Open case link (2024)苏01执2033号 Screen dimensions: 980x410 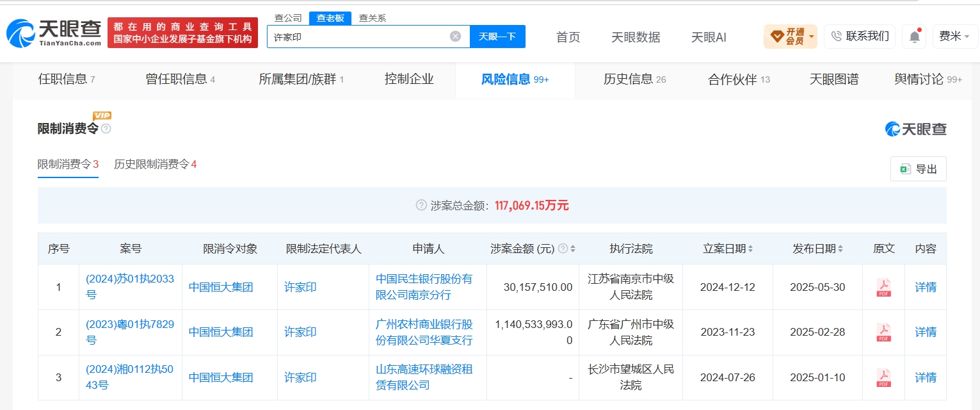[x=130, y=287]
